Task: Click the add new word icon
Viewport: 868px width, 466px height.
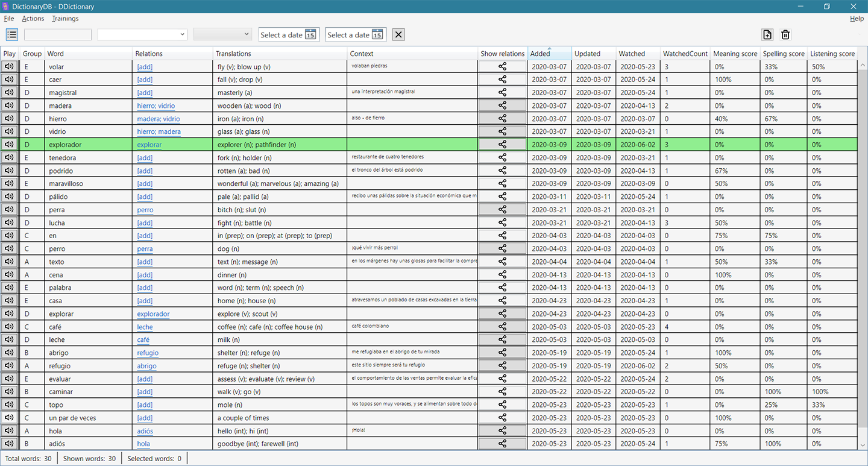Action: point(767,34)
